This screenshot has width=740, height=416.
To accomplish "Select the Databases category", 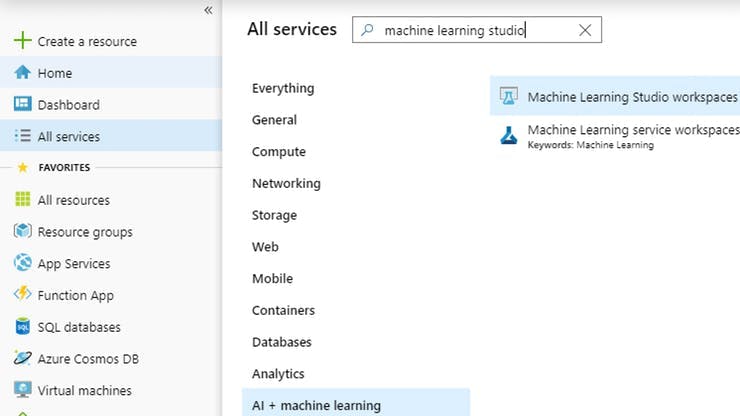I will (281, 342).
